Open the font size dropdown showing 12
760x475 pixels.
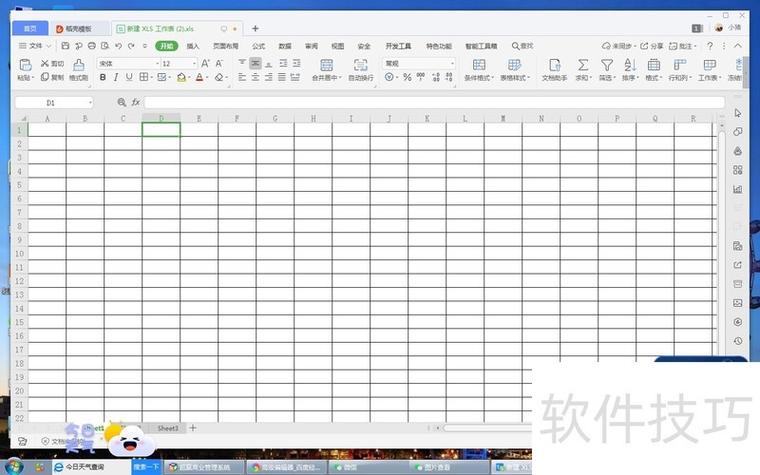(179, 63)
